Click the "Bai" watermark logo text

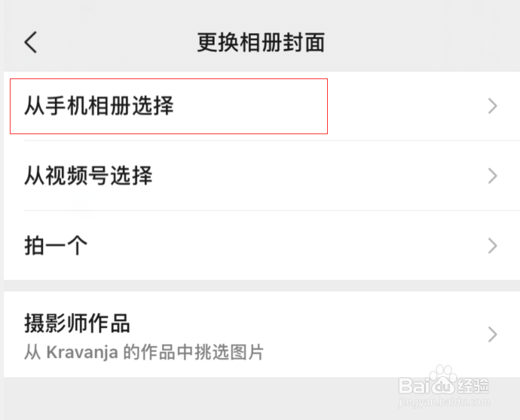[x=413, y=385]
